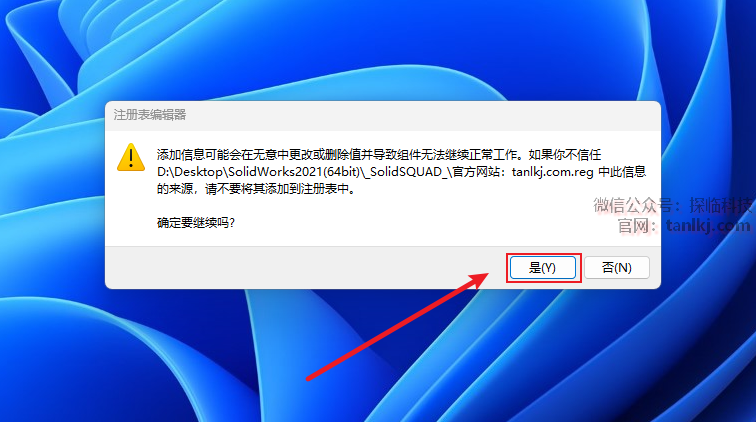Click the 确定要继续吗? question text
This screenshot has width=756, height=422.
(196, 223)
